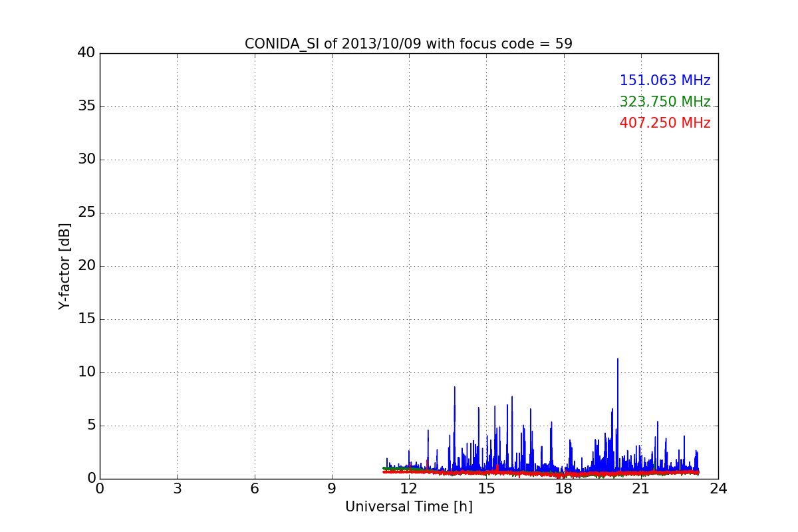Click the y-axis tick label 40
This screenshot has height=532, width=798.
pos(86,53)
